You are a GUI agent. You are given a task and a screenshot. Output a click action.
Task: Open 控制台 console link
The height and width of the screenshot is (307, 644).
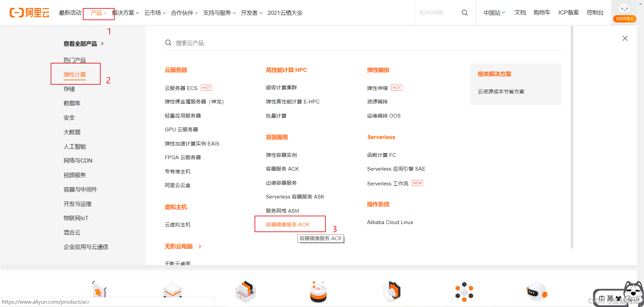point(595,12)
